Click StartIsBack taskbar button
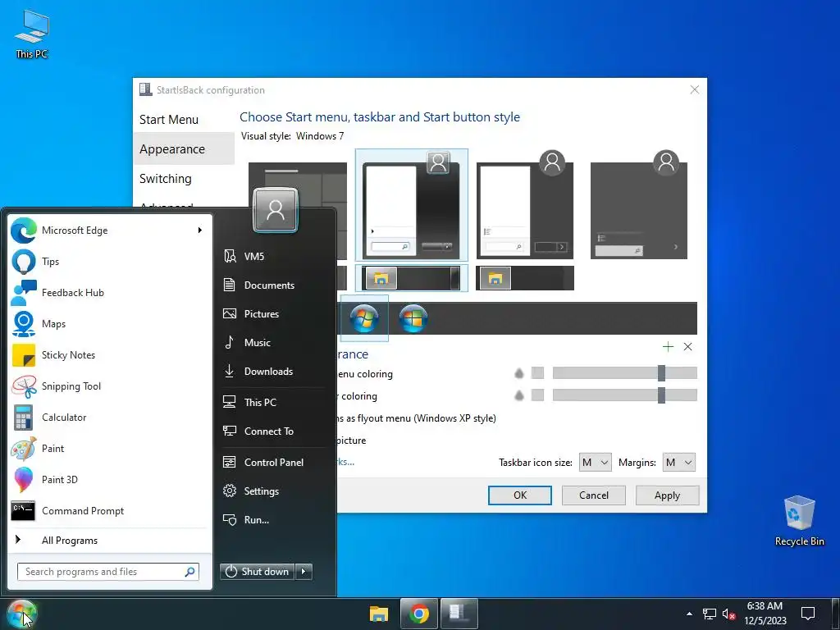This screenshot has height=630, width=840. (x=459, y=614)
